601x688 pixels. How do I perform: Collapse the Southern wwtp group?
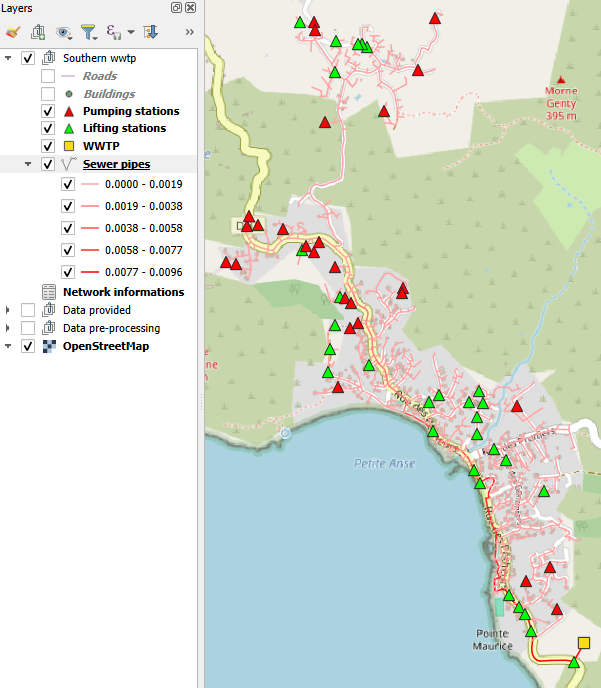click(x=9, y=59)
